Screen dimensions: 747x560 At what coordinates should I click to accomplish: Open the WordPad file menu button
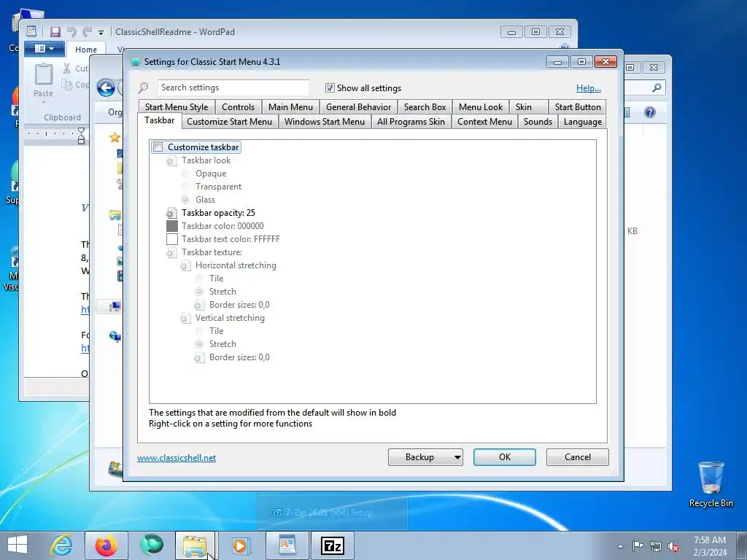(43, 49)
